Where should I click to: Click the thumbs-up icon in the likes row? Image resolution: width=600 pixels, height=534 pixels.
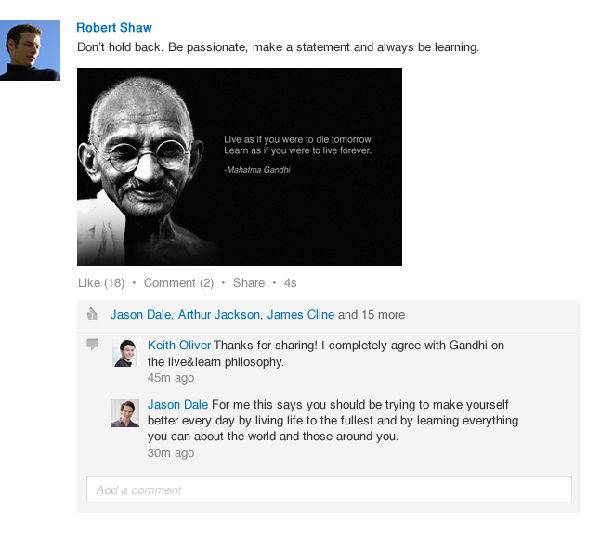[92, 314]
